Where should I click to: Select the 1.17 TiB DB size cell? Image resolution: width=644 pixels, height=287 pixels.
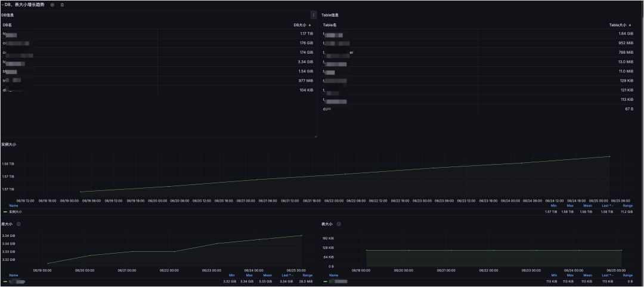[306, 33]
